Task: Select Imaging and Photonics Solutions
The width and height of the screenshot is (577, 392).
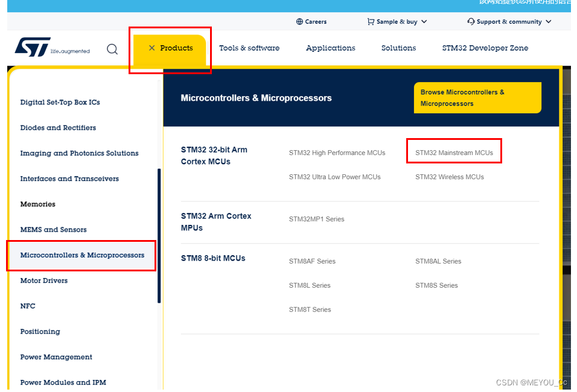Action: pyautogui.click(x=79, y=153)
